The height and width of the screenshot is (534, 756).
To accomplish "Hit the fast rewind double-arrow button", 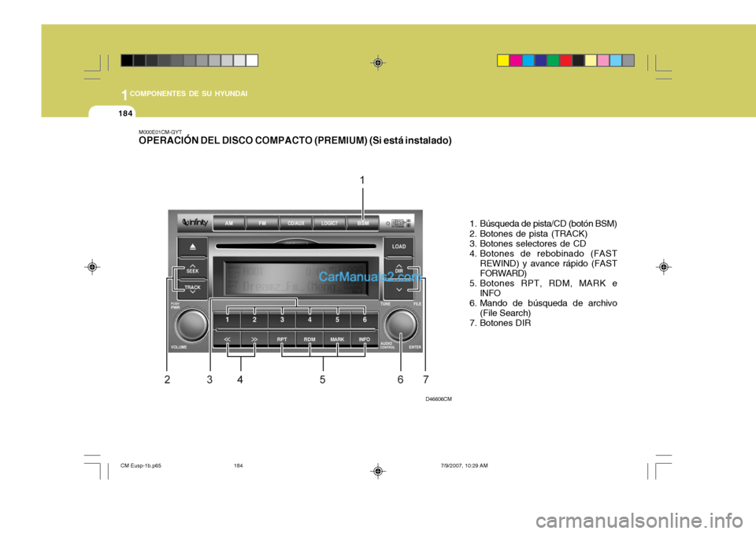I will coord(227,339).
